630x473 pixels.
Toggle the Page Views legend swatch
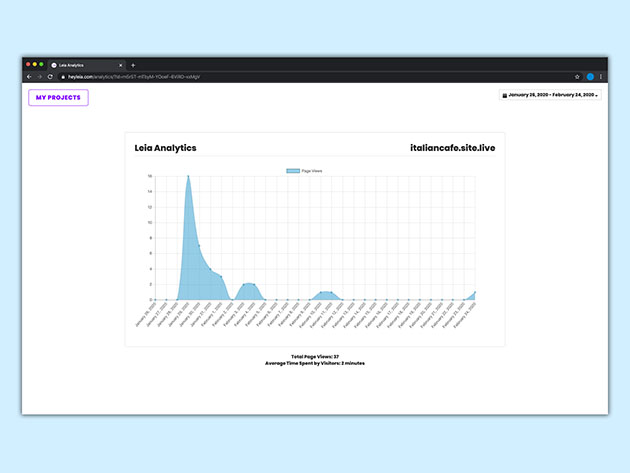pos(293,171)
